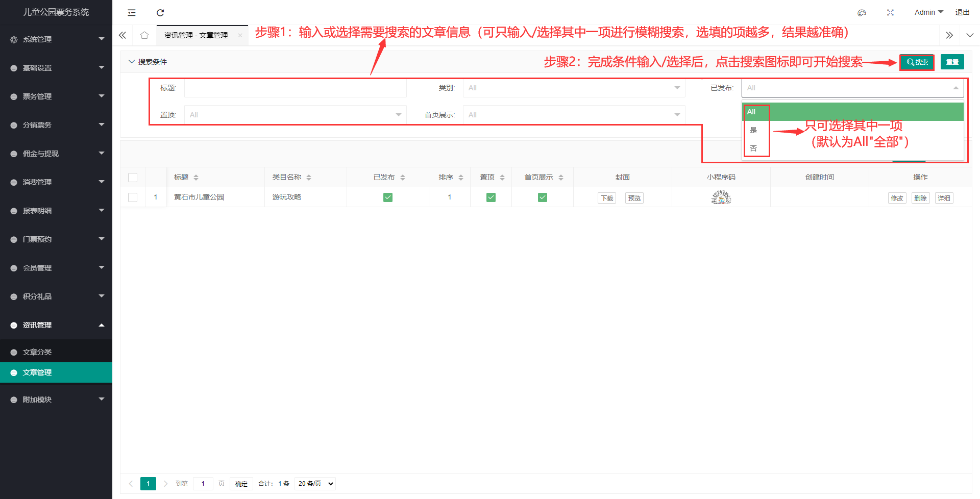Screen dimensions: 980x499
Task: Select 否 in the open dropdown list
Action: pos(852,148)
